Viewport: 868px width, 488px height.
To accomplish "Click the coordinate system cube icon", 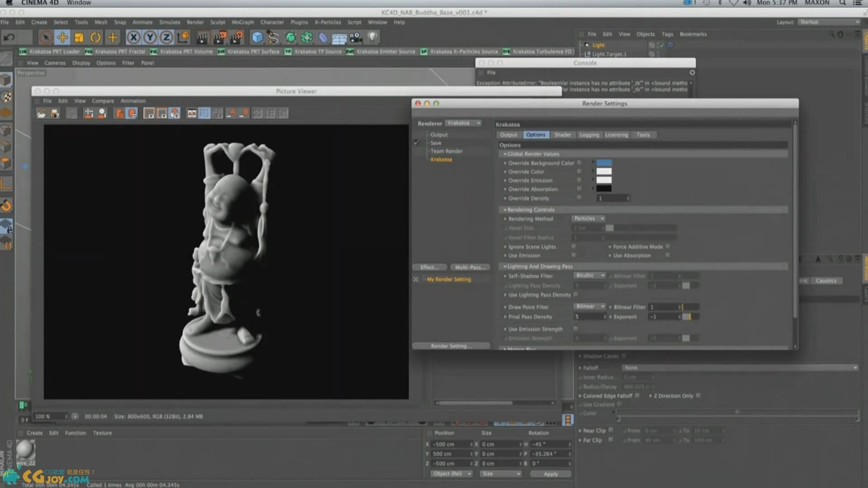I will tap(184, 38).
